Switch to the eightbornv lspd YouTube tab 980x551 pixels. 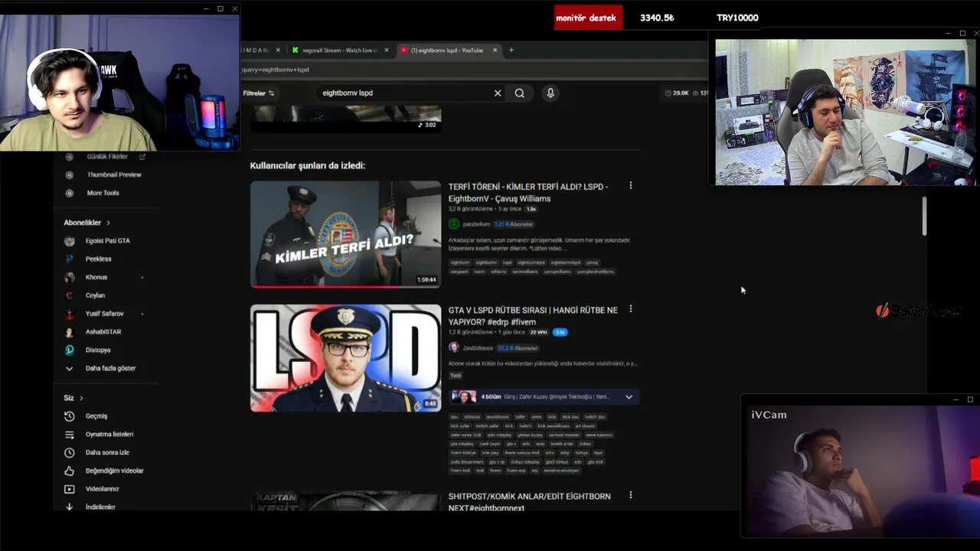pos(447,50)
